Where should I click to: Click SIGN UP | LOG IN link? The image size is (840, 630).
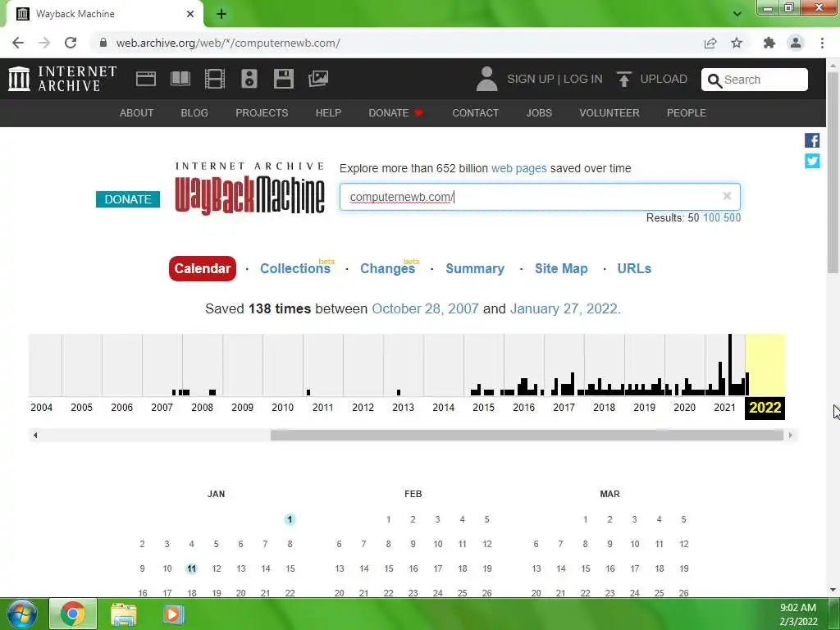555,79
